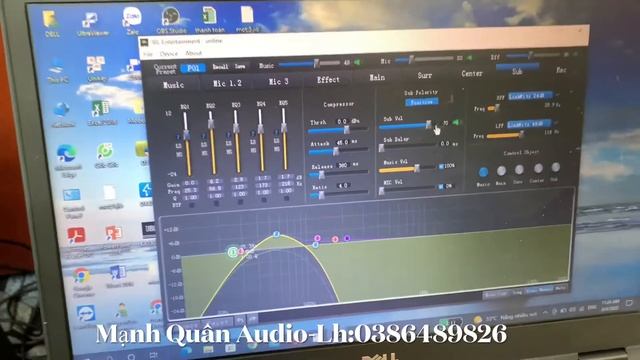Screen dimensions: 640x360
Task: Open the Excel spreadsheet next to OBS Studio
Action: point(209,19)
